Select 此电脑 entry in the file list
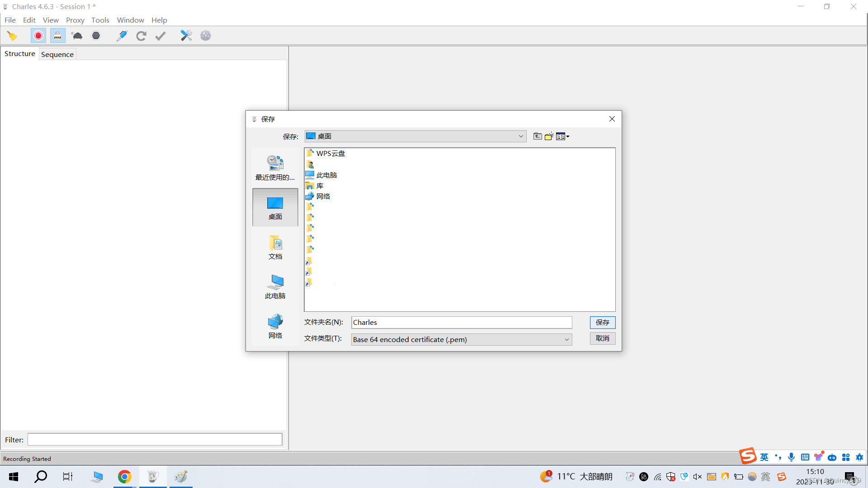This screenshot has width=868, height=488. point(321,175)
